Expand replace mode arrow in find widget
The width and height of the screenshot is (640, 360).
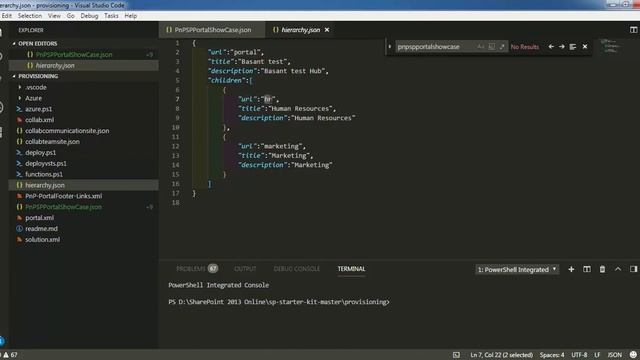tap(390, 47)
